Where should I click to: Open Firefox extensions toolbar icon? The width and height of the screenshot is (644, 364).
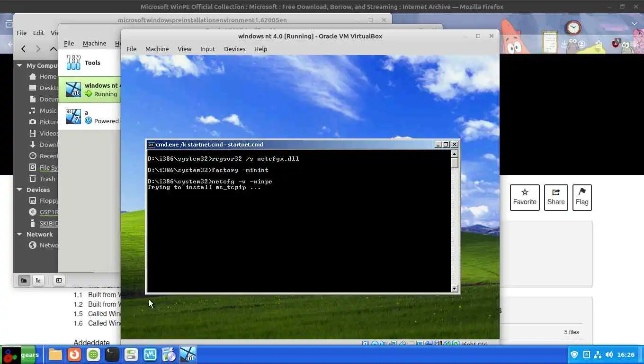tap(599, 45)
